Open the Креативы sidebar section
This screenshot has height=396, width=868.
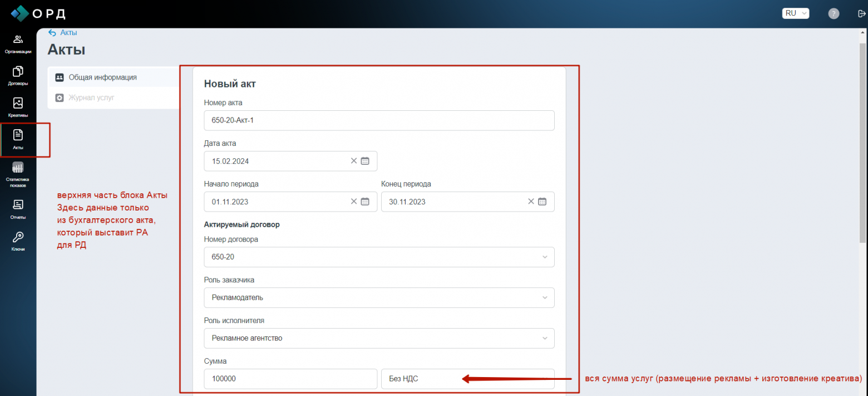18,107
